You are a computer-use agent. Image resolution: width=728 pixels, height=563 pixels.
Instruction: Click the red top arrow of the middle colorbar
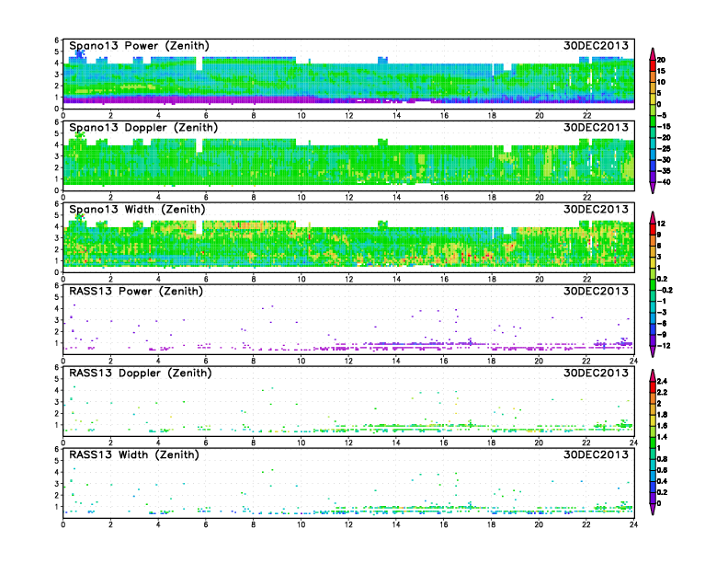coord(652,216)
